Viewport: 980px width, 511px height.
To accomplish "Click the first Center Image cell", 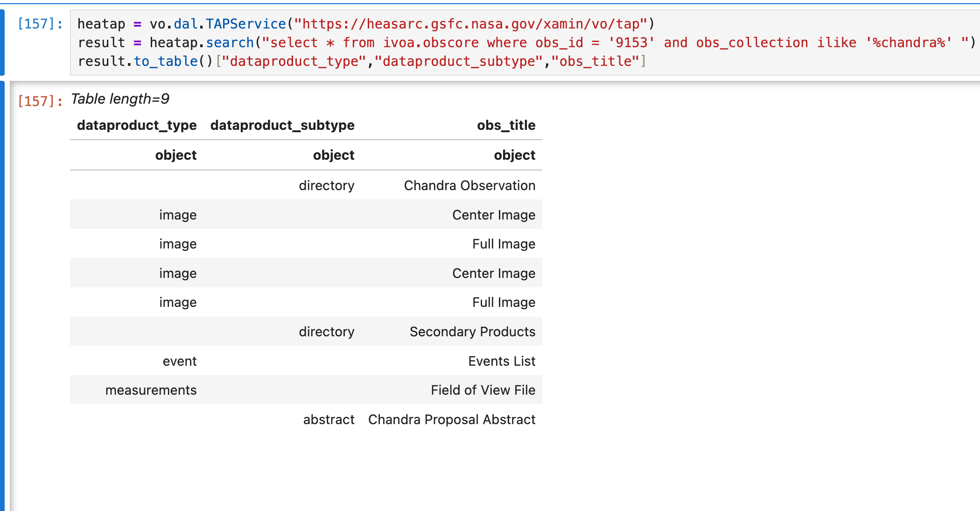I will [494, 215].
